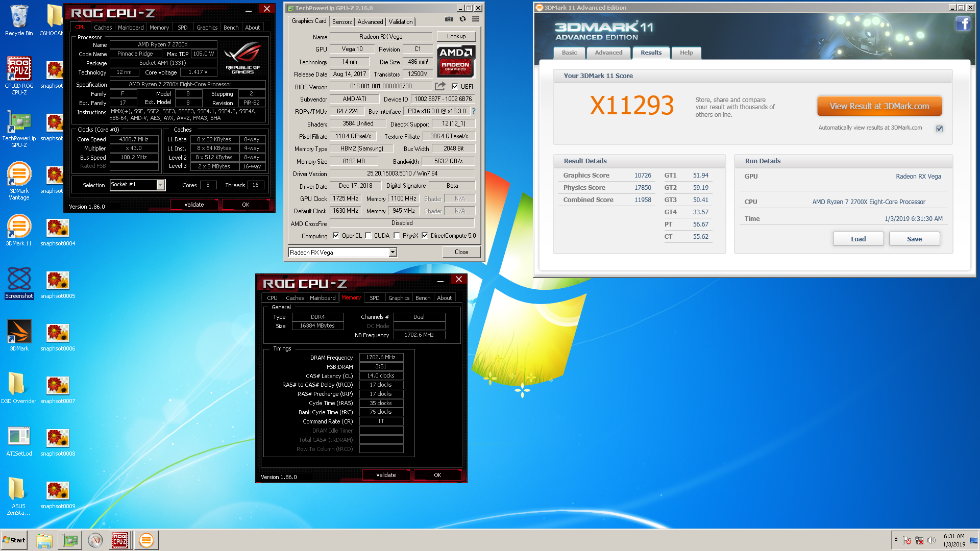Click the Graphics Score value 10726

[x=643, y=176]
